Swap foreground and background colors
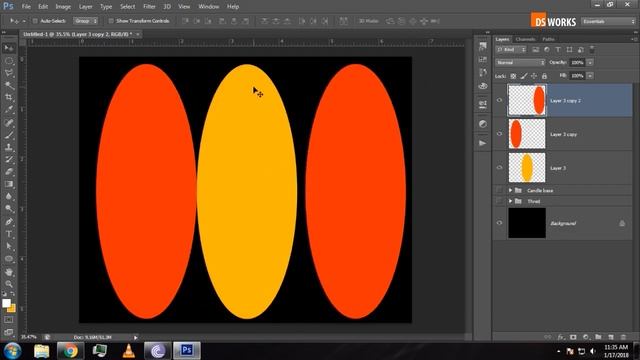Viewport: 640px width, 360px height. pos(13,294)
